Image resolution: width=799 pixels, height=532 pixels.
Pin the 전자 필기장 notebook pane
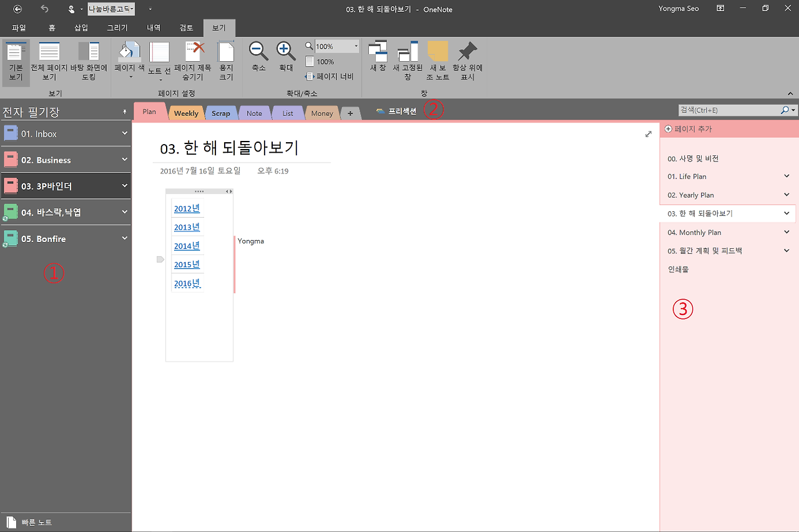click(x=124, y=112)
